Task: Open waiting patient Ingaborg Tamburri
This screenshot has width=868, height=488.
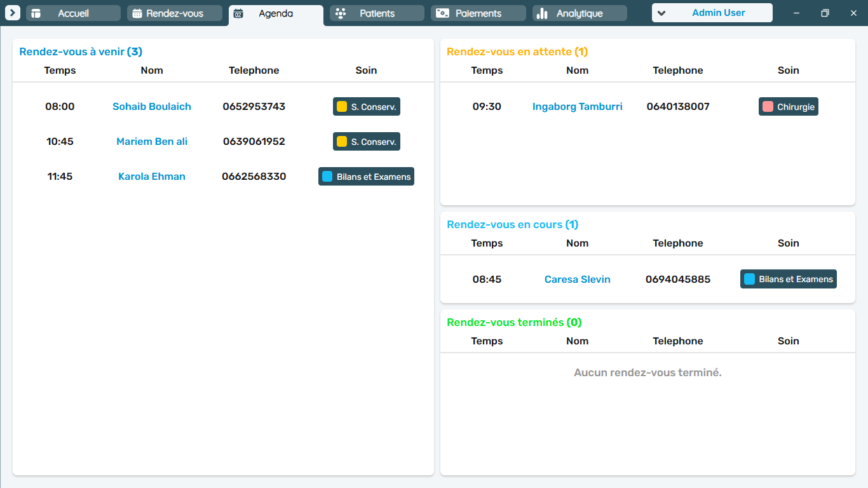Action: tap(578, 107)
